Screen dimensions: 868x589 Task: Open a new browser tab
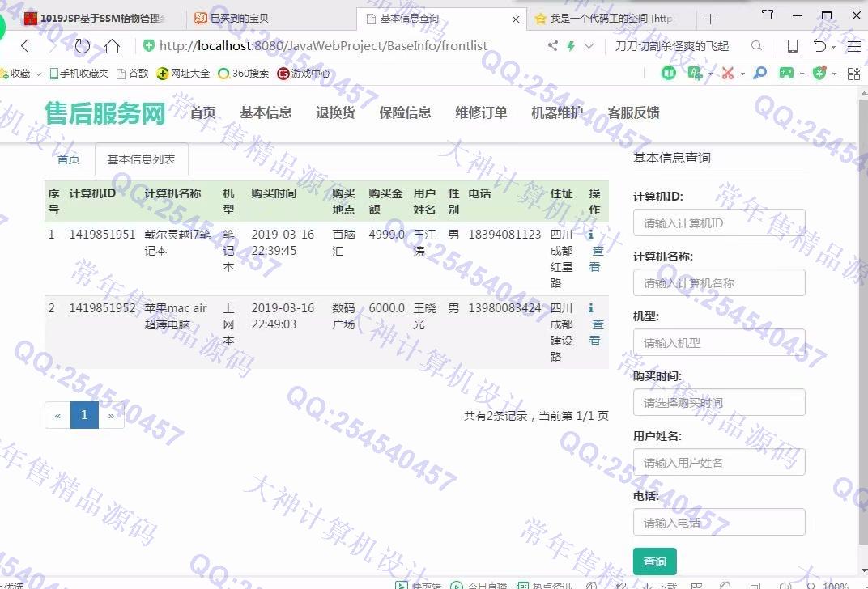tap(711, 19)
